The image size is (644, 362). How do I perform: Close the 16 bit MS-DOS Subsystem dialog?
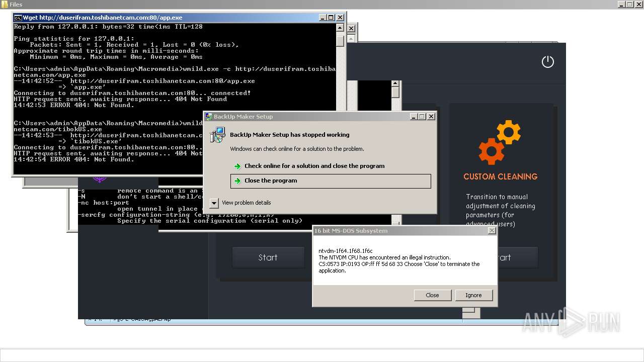(x=492, y=231)
